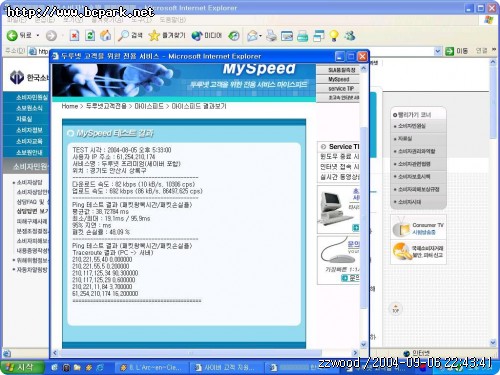Open the Back button history dropdown arrow
The width and height of the screenshot is (500, 375).
pos(38,35)
